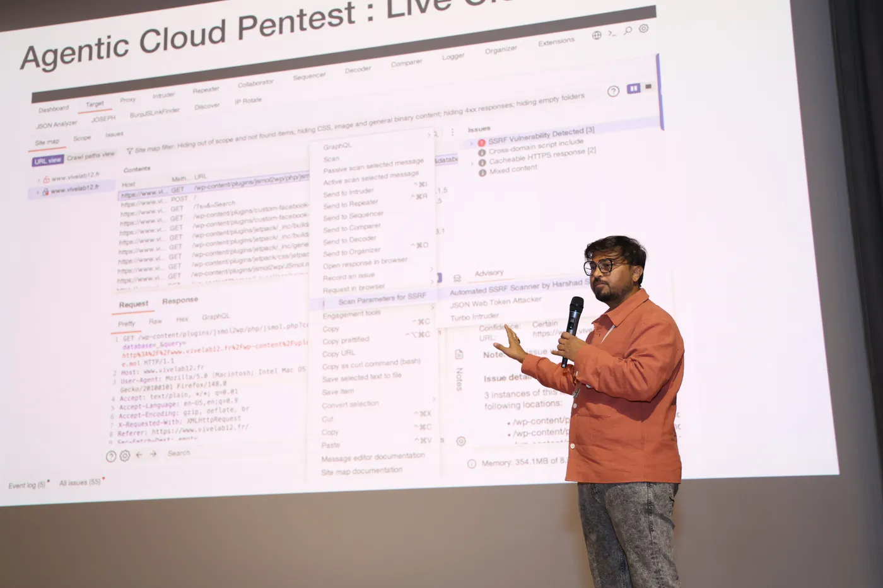Viewport: 883px width, 588px height.
Task: Go to next match with the right arrow
Action: point(153,454)
